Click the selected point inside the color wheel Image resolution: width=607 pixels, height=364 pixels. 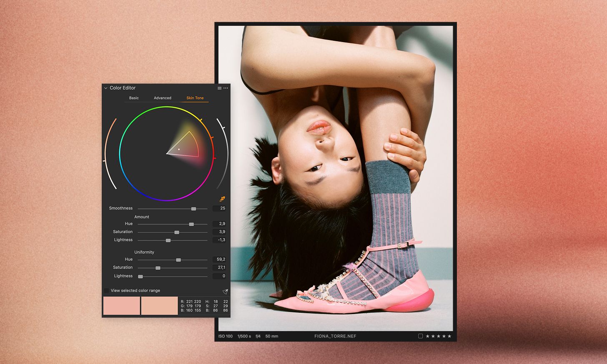(178, 149)
